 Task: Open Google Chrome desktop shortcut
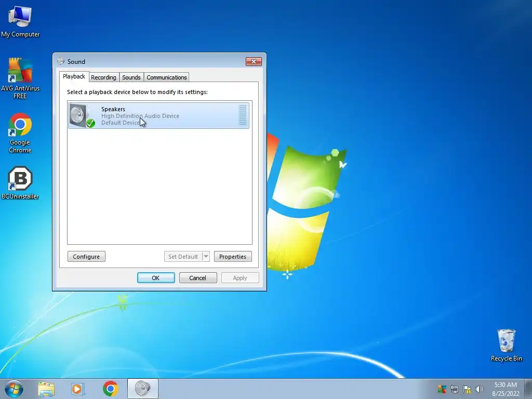pos(20,133)
